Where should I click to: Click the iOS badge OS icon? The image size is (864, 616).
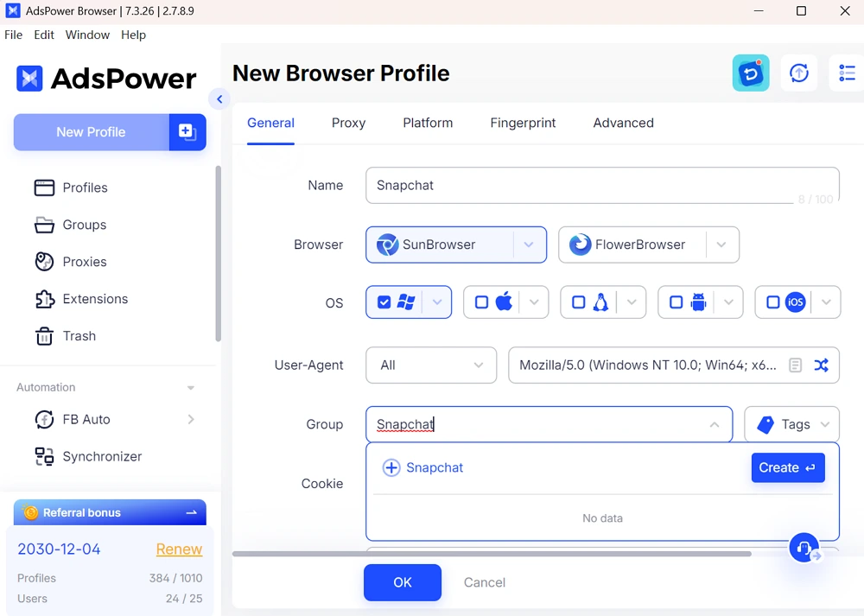[x=795, y=302]
